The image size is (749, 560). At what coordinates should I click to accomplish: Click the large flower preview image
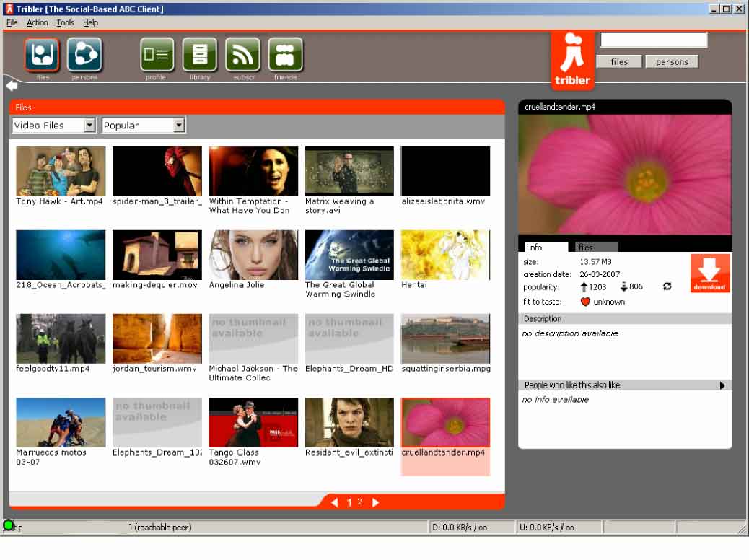click(625, 175)
